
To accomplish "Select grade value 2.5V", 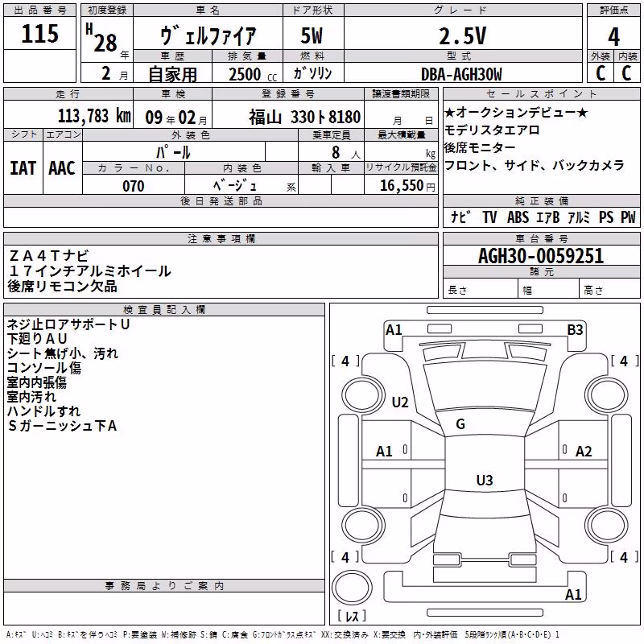I will tap(462, 36).
